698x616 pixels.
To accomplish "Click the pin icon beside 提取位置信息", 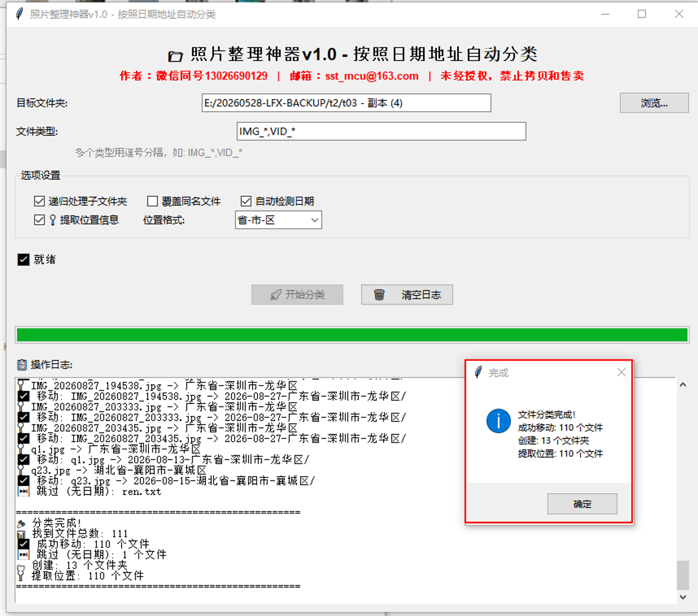I will (53, 220).
